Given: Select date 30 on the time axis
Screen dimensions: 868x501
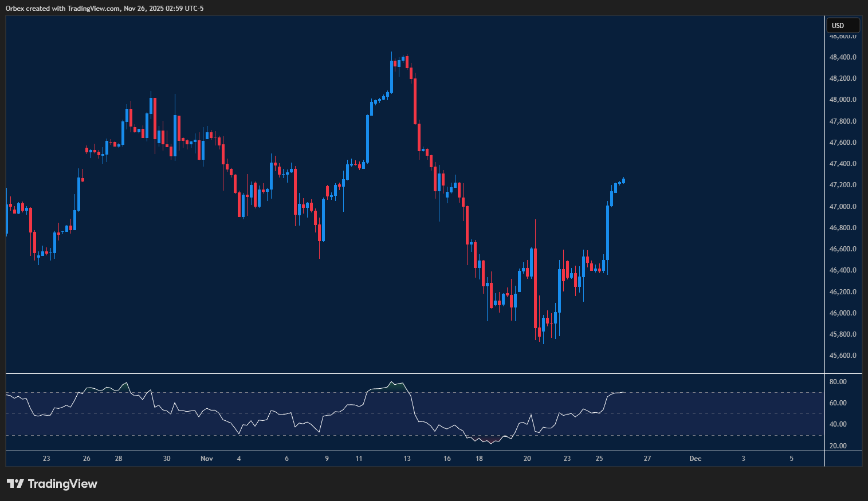Looking at the screenshot, I should point(167,459).
